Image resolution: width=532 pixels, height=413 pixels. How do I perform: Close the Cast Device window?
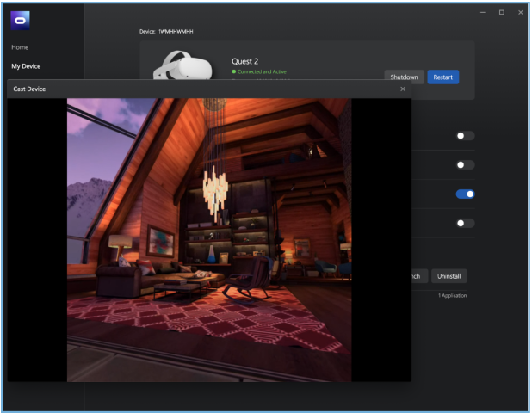402,89
